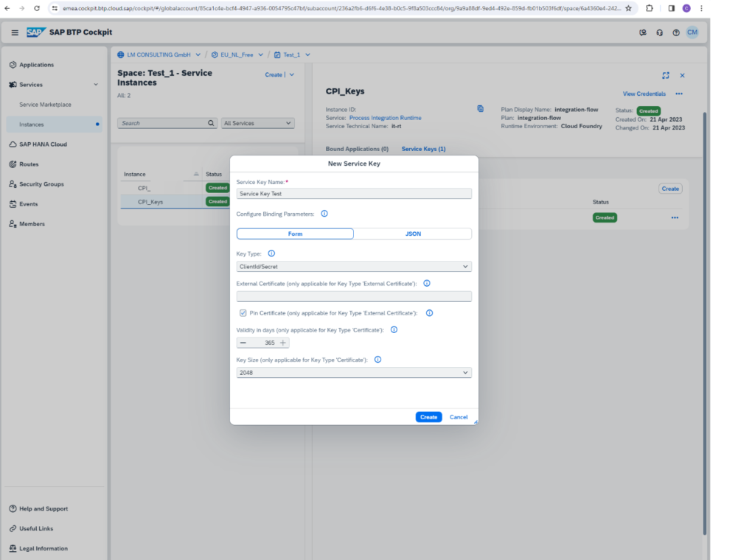
Task: Switch to the JSON input mode
Action: (413, 234)
